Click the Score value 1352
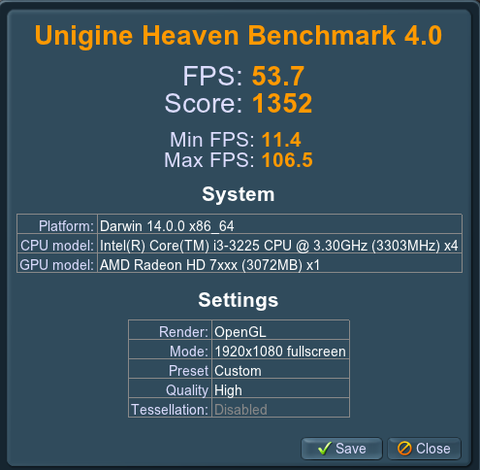 (282, 103)
